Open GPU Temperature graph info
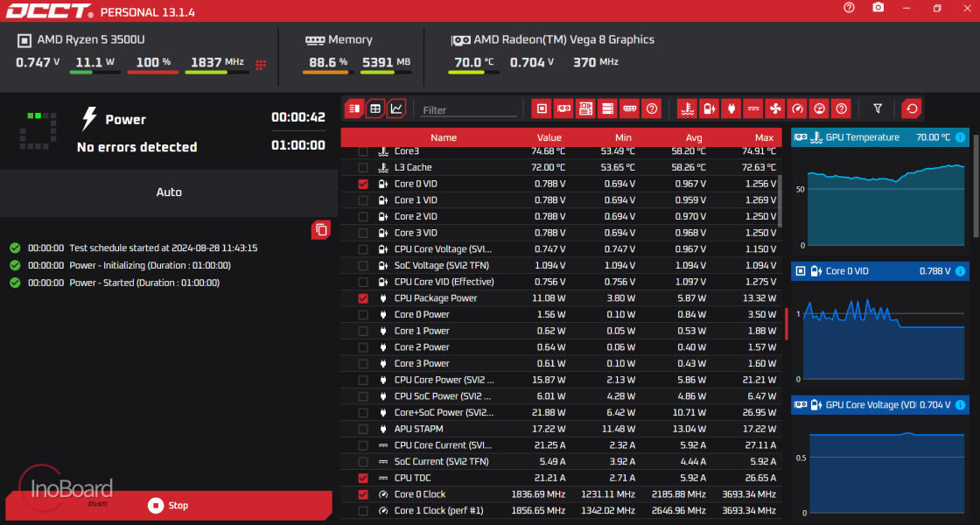 pyautogui.click(x=960, y=137)
